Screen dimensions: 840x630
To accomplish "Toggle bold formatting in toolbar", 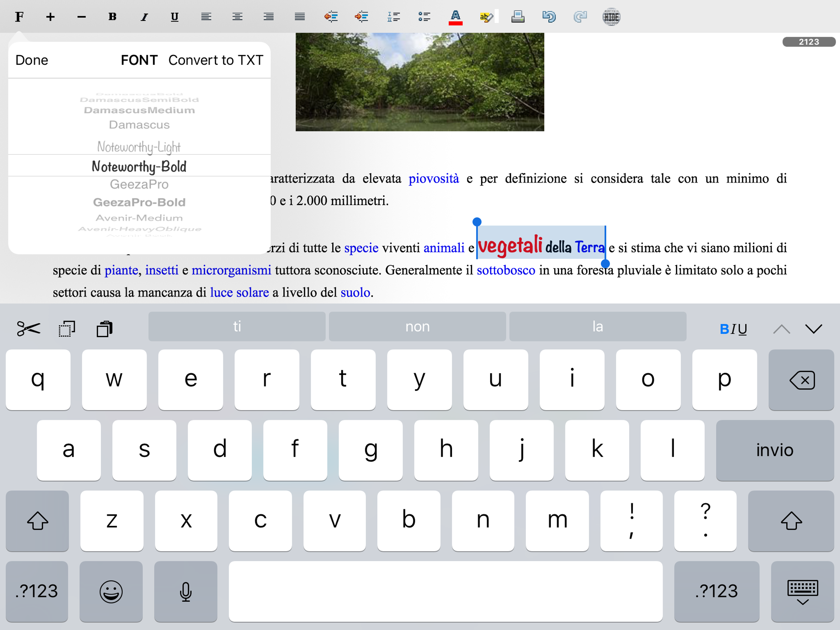I will pos(113,17).
